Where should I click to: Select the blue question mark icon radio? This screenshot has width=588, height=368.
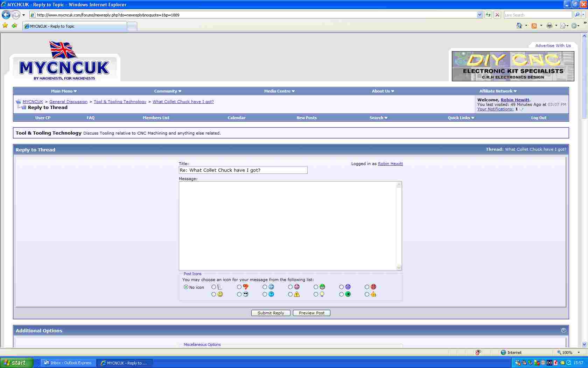(x=265, y=294)
